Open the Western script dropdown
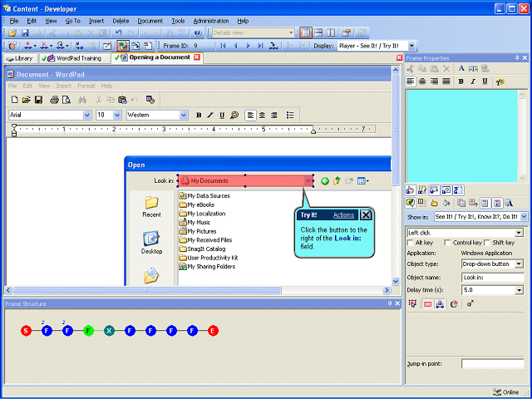This screenshot has width=532, height=399. [x=184, y=115]
